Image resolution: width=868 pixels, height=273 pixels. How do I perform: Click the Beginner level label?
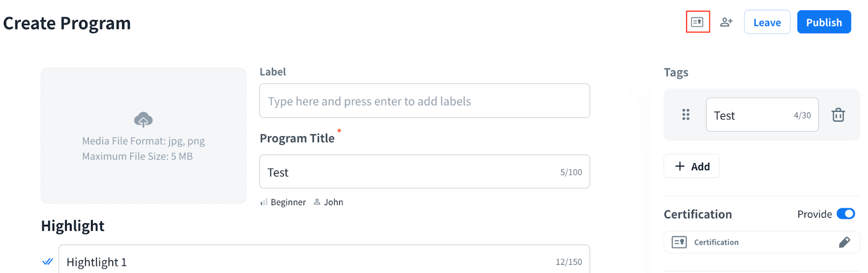[288, 202]
